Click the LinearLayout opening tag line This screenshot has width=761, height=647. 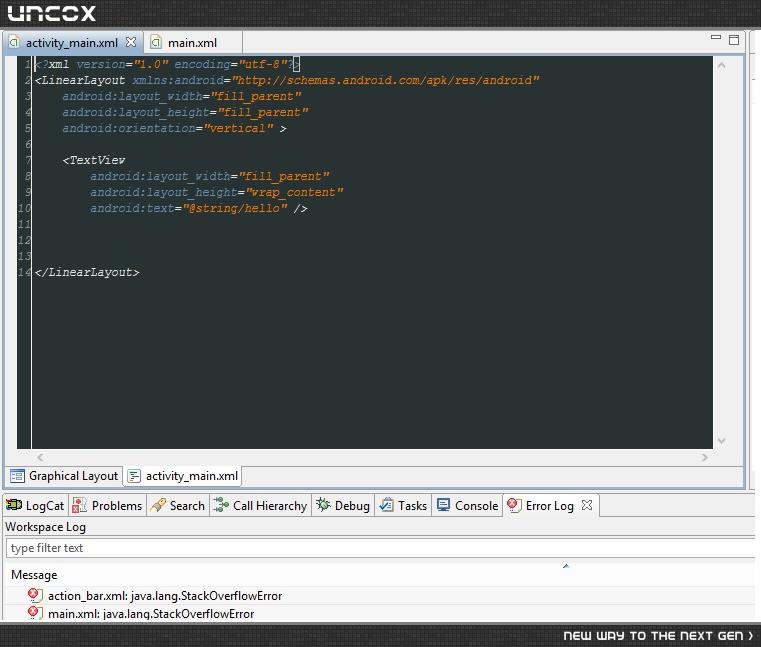click(x=287, y=80)
